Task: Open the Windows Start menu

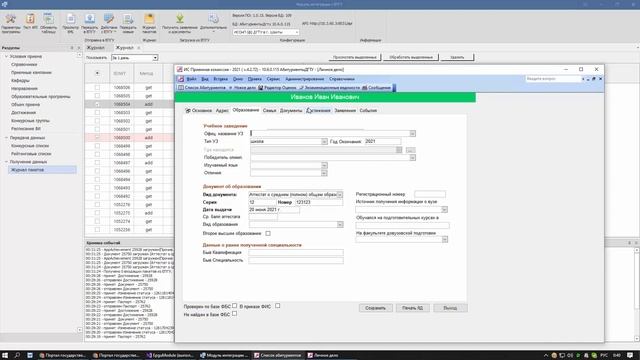Action: click(5, 355)
